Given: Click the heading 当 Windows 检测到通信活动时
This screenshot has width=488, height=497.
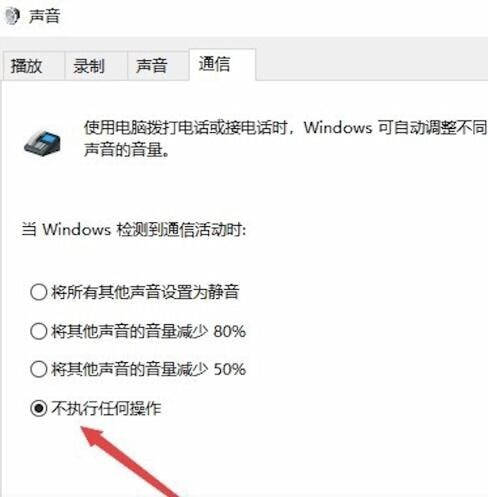Looking at the screenshot, I should click(x=134, y=230).
